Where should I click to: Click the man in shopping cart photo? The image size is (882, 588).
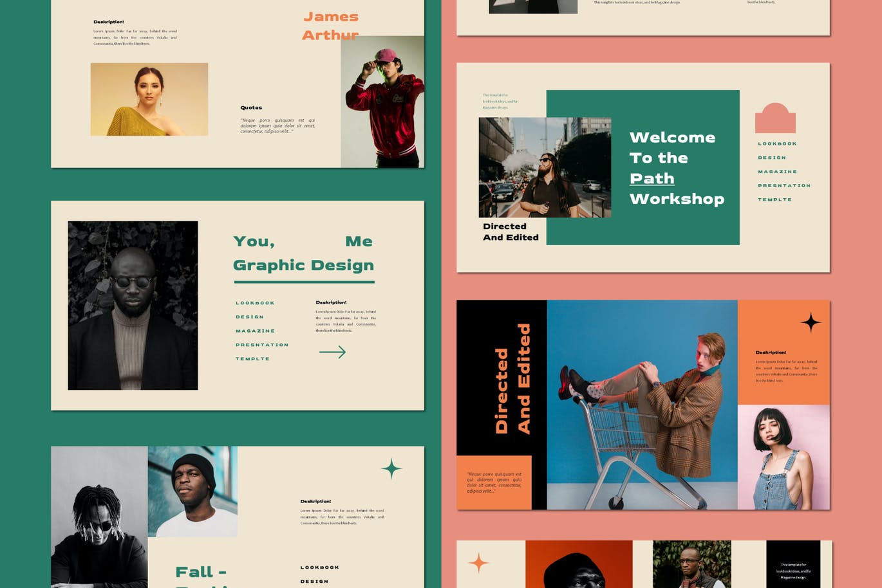tap(642, 405)
